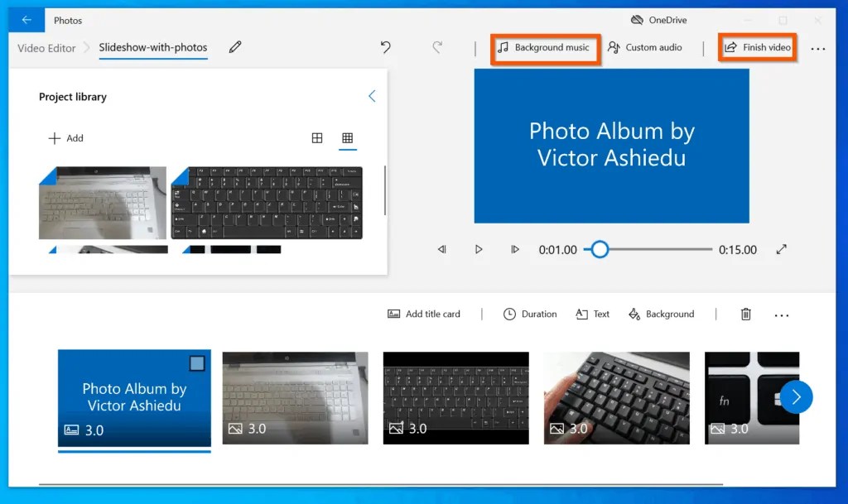This screenshot has height=504, width=848.
Task: Expand the preview to fullscreen
Action: click(x=781, y=249)
